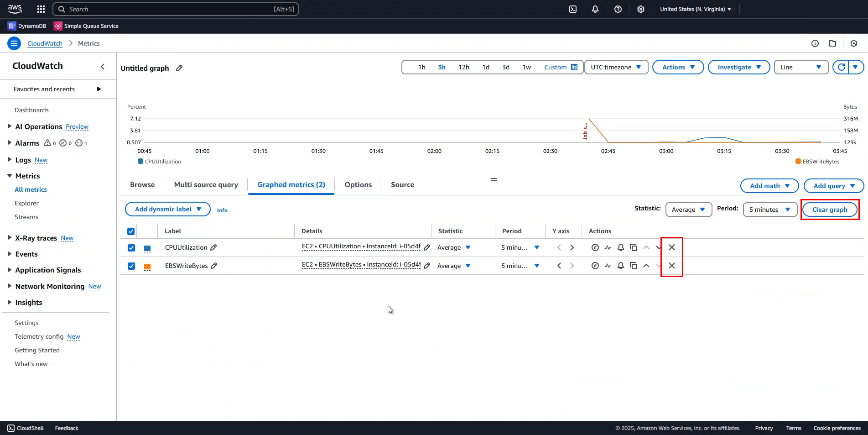Viewport: 868px width, 435px height.
Task: Open AWS settings gear in header
Action: (641, 9)
